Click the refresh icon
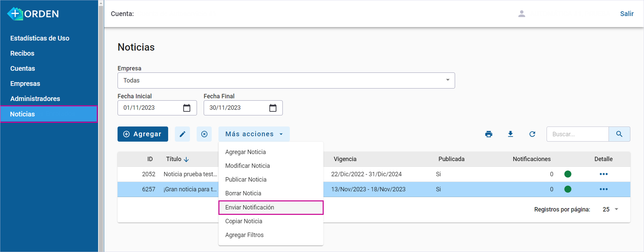644x252 pixels. click(532, 134)
